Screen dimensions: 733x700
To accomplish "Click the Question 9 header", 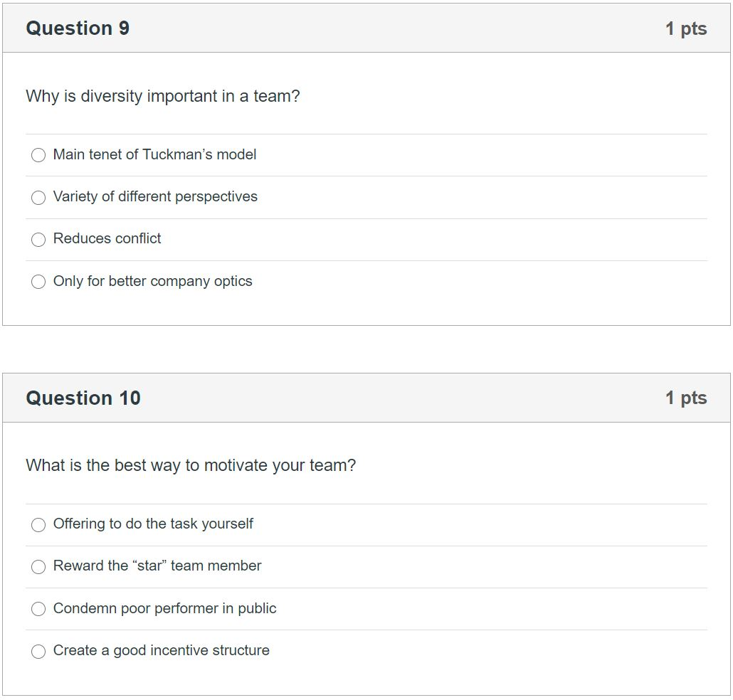I will pos(76,28).
